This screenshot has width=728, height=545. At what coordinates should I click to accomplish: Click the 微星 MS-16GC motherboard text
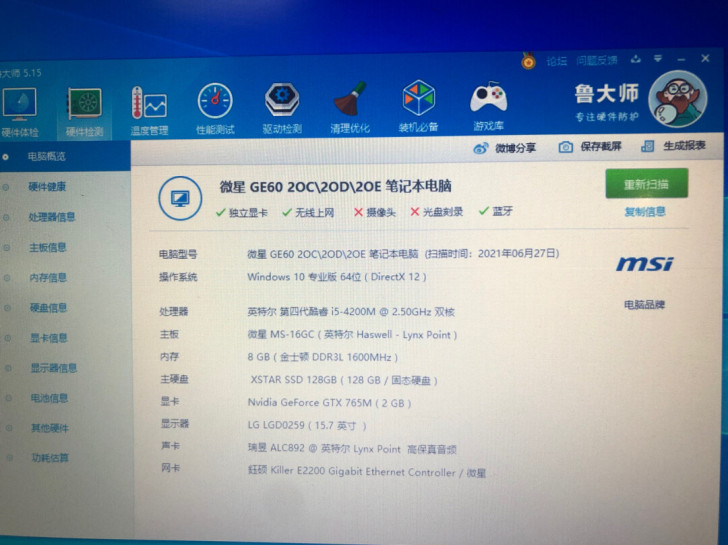click(x=352, y=335)
